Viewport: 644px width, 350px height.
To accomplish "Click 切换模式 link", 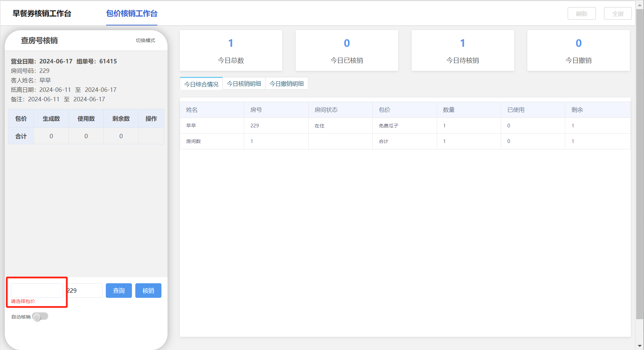I will 145,40.
